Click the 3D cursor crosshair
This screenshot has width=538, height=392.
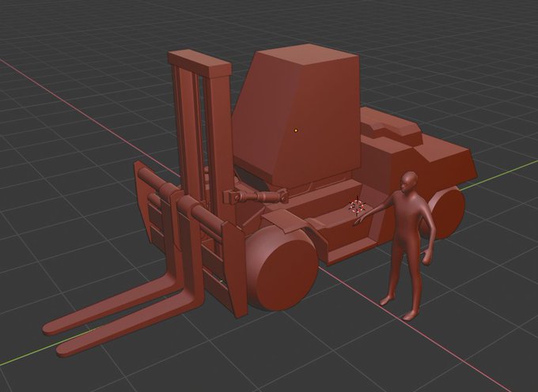pyautogui.click(x=357, y=206)
